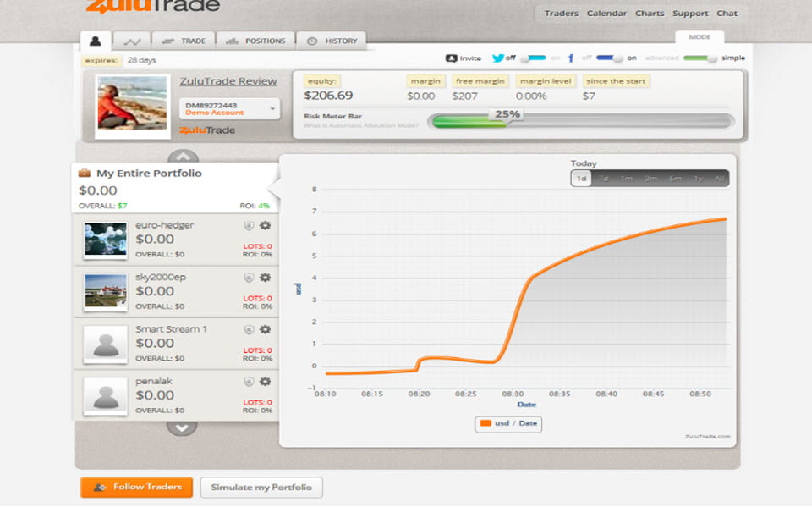Screen dimensions: 812x507
Task: Click the down arrow below portfolio list
Action: (182, 427)
